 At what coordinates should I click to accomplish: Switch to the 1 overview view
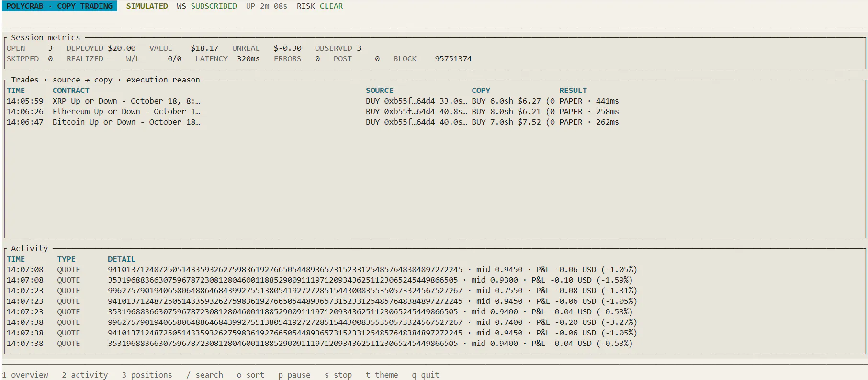(25, 375)
